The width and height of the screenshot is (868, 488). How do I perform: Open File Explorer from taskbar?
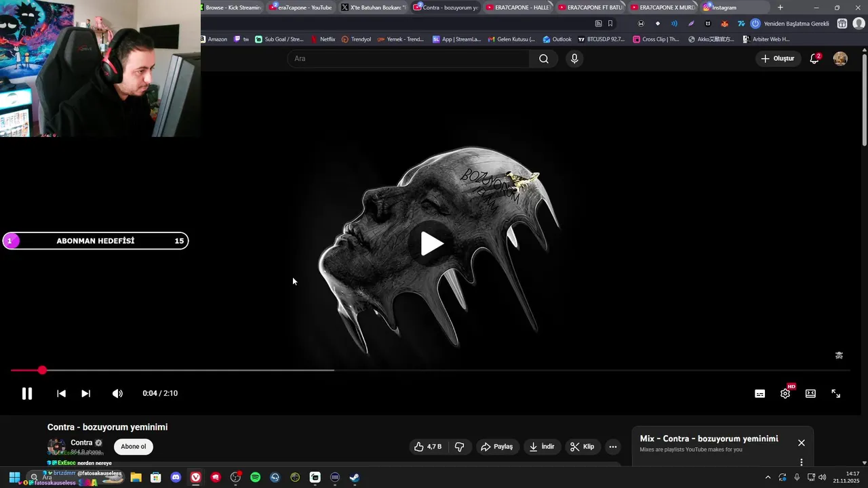136,477
